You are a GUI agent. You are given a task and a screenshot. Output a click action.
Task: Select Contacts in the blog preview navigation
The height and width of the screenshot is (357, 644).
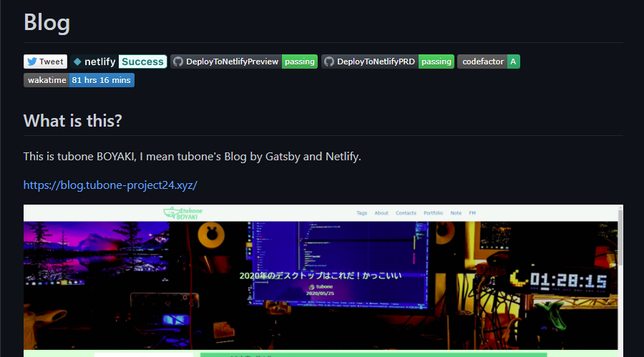(x=406, y=213)
